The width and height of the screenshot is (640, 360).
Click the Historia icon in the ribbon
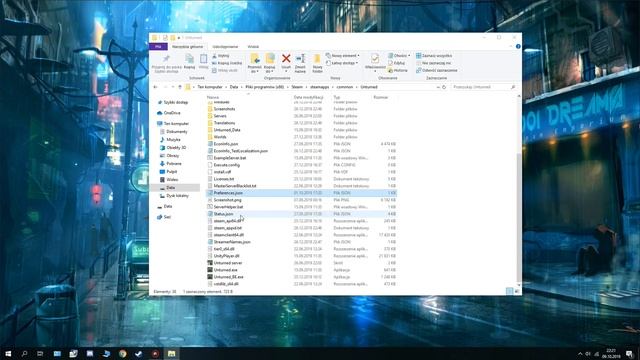click(398, 70)
